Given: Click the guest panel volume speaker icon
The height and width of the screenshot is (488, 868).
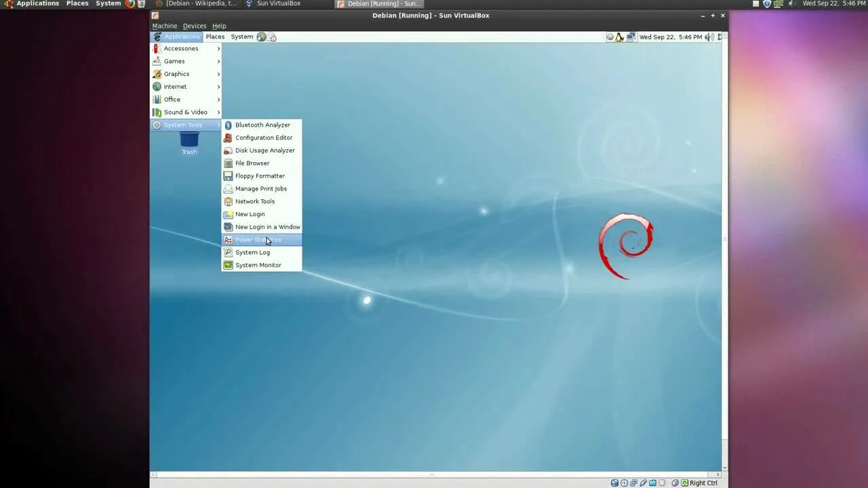Looking at the screenshot, I should (x=709, y=37).
